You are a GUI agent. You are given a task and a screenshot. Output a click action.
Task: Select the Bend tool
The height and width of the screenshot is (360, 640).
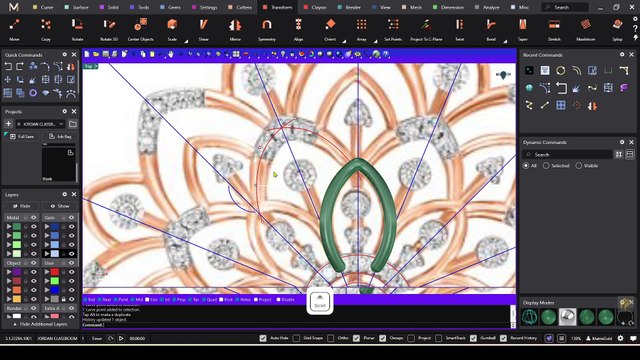(491, 29)
